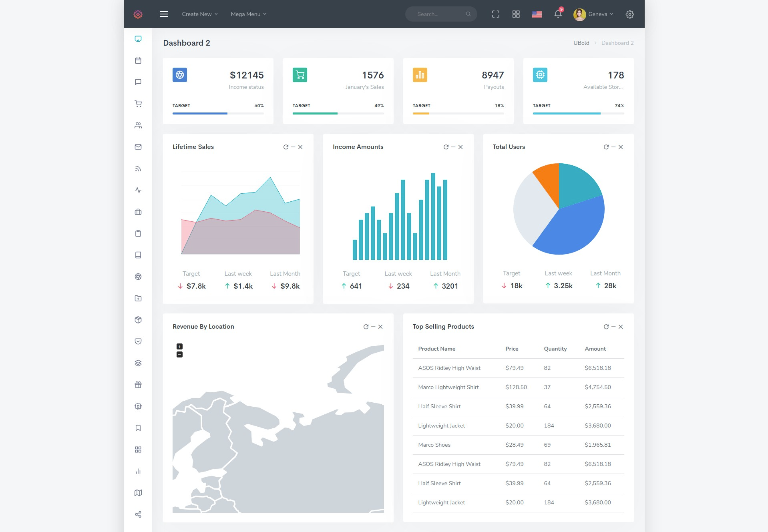Refresh the Total Users card
768x532 pixels.
606,147
